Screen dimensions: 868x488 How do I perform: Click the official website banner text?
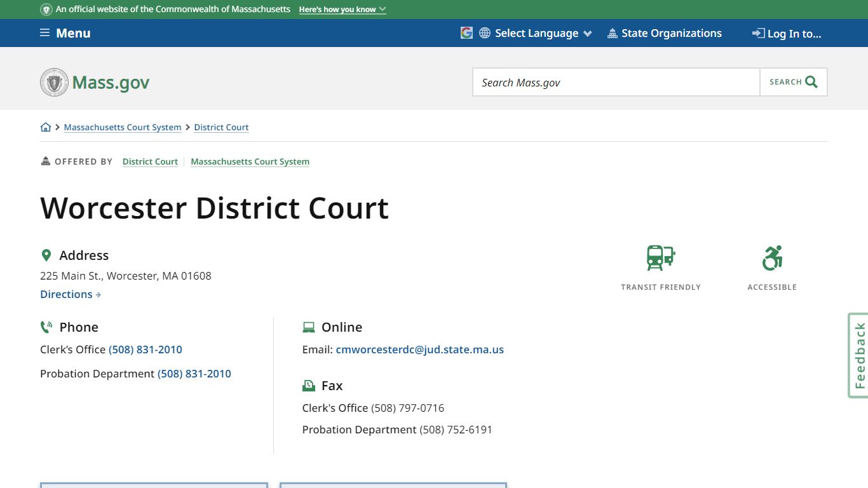point(173,10)
